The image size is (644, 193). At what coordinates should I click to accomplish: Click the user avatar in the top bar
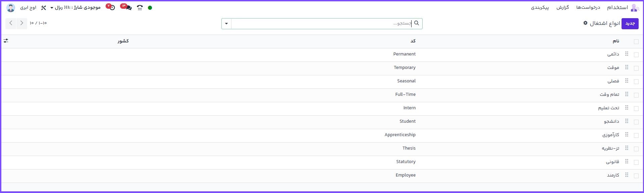[x=11, y=8]
